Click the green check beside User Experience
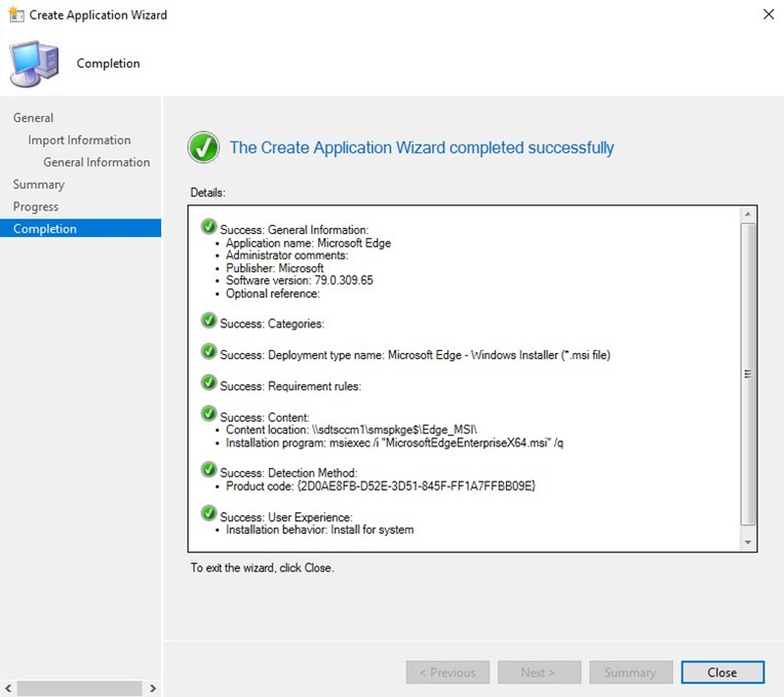784x697 pixels. [x=208, y=513]
